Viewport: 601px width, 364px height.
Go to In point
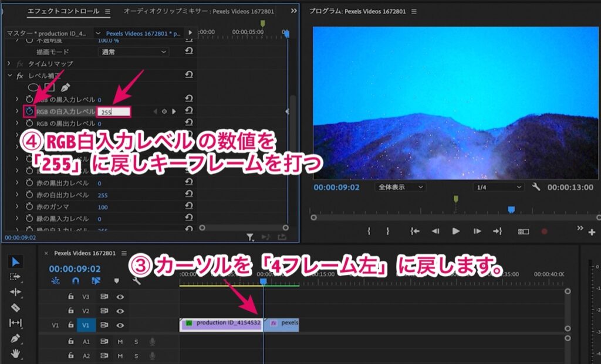[415, 231]
